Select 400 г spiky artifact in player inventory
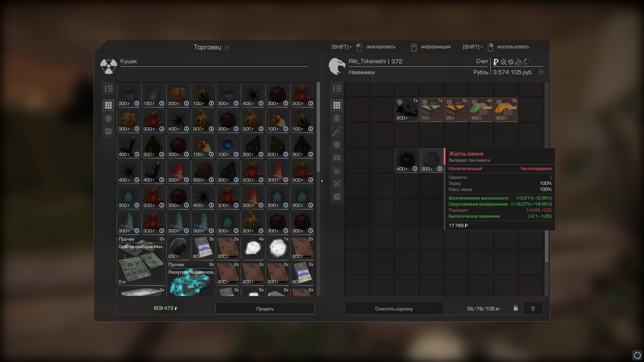The image size is (644, 362). [407, 161]
